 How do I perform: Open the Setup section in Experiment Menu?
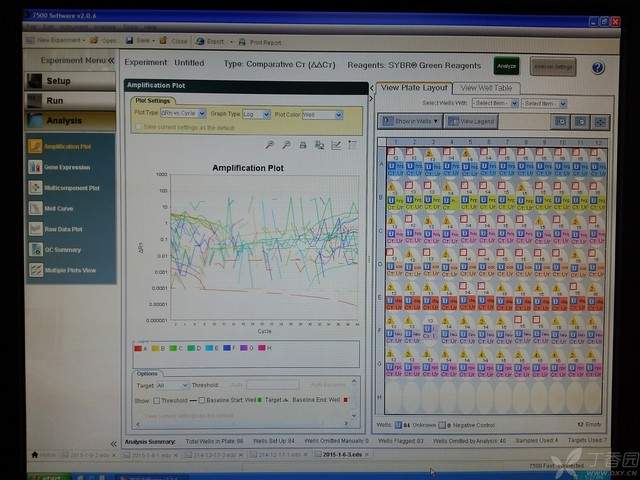(x=71, y=81)
